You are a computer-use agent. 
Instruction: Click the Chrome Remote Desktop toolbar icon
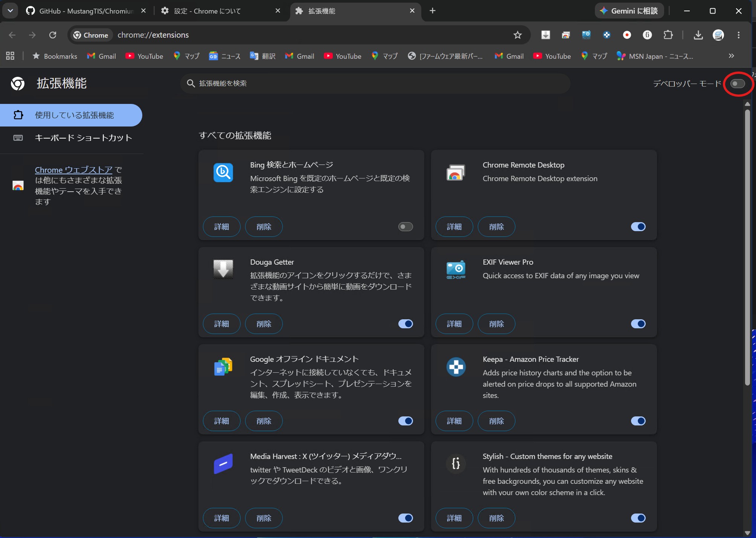pyautogui.click(x=566, y=35)
